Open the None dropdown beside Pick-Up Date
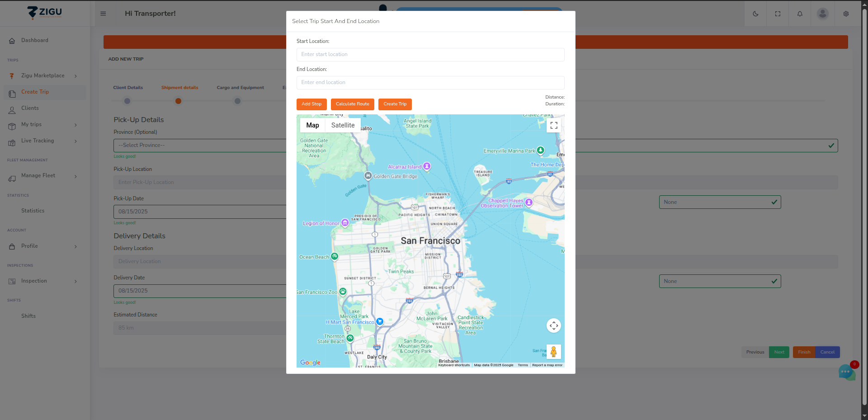Screen dimensions: 868x420 click(x=720, y=202)
